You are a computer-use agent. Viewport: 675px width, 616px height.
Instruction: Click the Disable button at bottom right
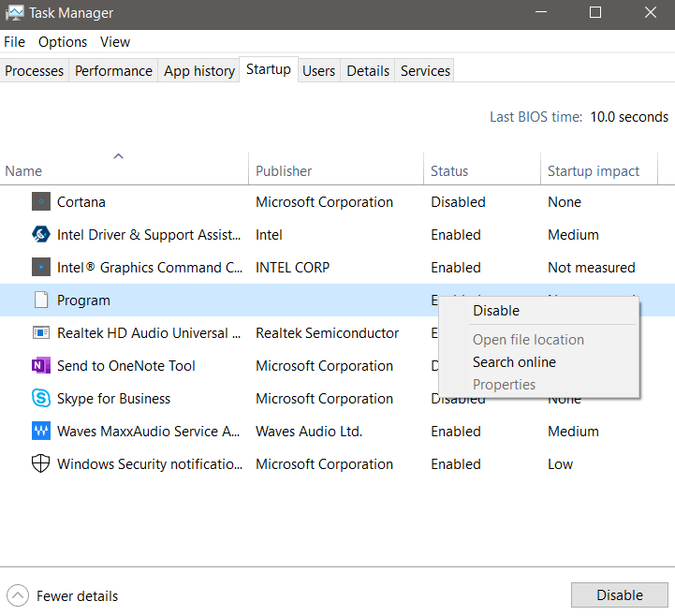pyautogui.click(x=620, y=594)
